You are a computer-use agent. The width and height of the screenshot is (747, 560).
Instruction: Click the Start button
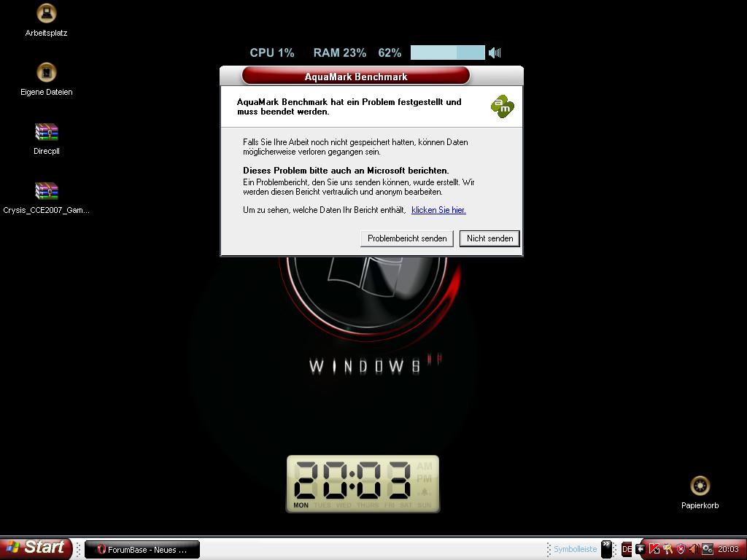tap(36, 548)
